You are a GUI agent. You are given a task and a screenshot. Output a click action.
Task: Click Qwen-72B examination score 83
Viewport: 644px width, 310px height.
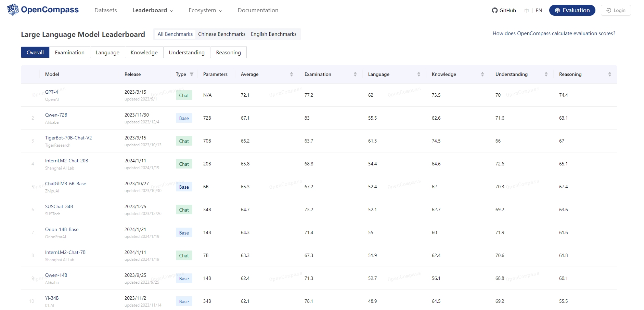coord(307,118)
